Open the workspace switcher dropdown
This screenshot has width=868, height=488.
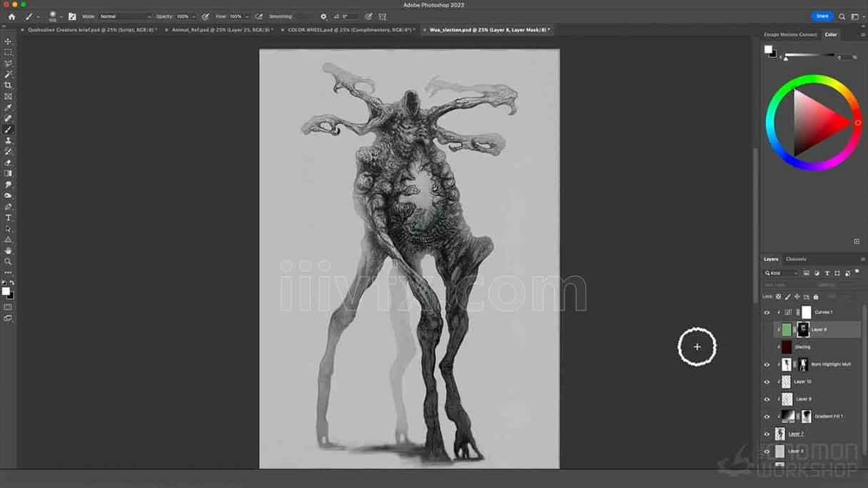point(855,16)
